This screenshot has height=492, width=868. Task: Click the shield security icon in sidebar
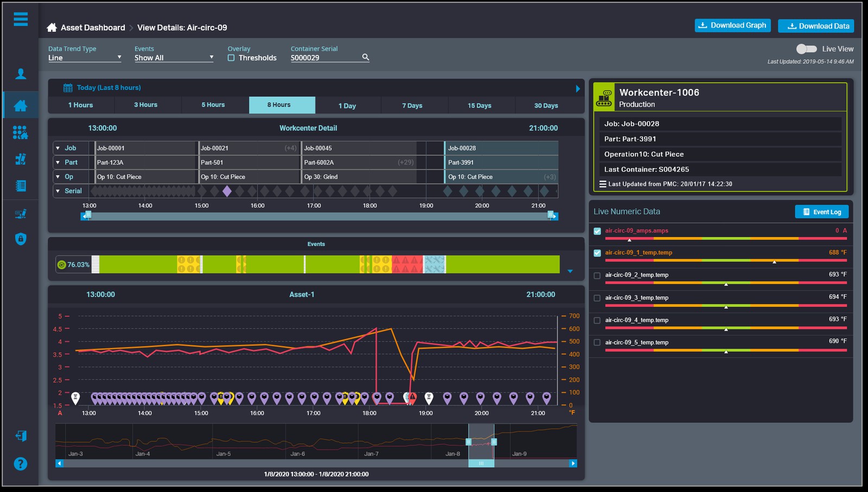pos(20,239)
